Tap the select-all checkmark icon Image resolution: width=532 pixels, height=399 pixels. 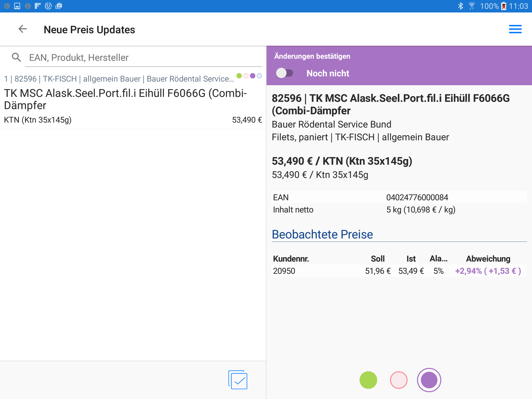[238, 380]
